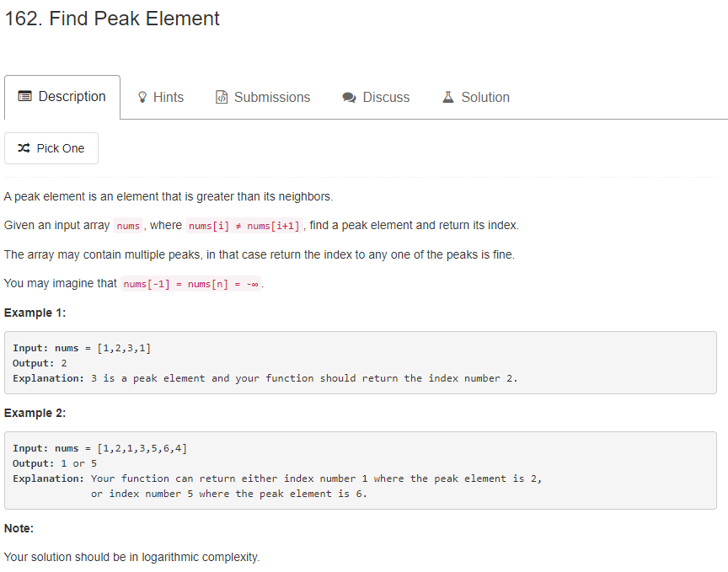
Task: Switch to the Hints tab
Action: [x=169, y=98]
